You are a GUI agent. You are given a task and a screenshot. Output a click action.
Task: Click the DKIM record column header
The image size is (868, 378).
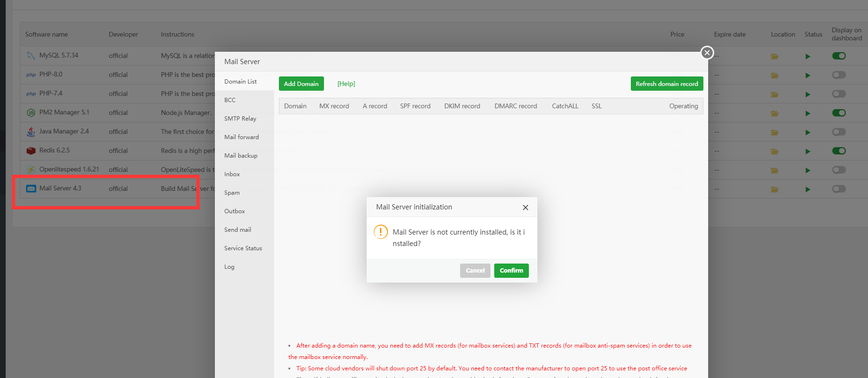pos(462,106)
